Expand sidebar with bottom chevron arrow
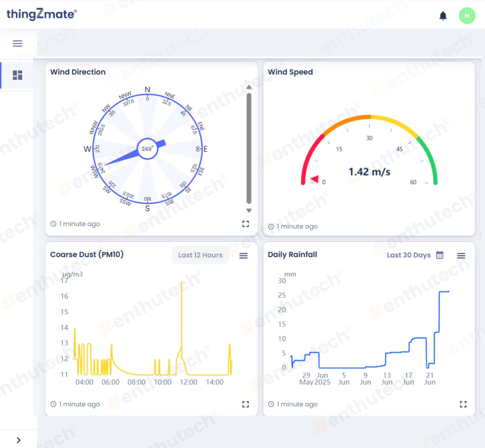Image resolution: width=485 pixels, height=448 pixels. tap(18, 440)
